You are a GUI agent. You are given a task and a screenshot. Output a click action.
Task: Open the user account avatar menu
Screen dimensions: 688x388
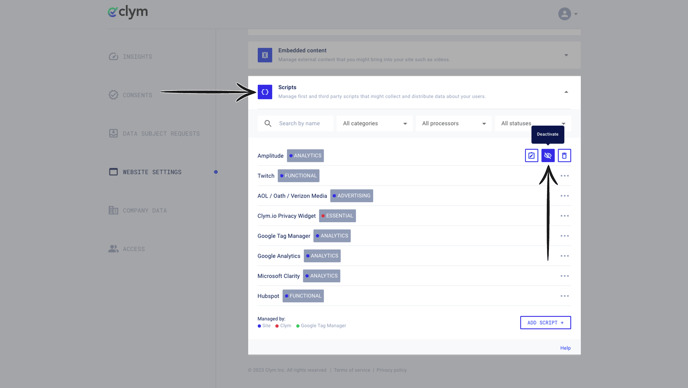click(567, 14)
